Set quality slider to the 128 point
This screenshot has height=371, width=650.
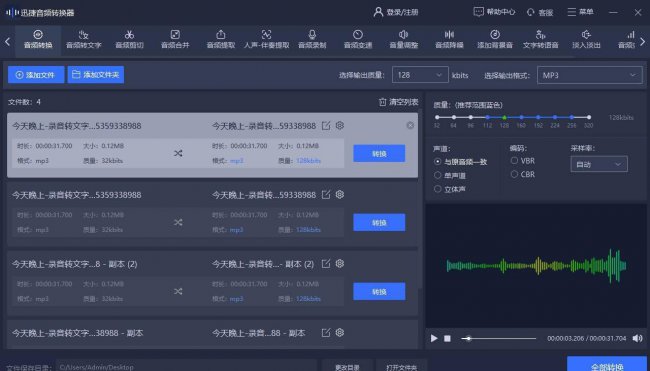[504, 117]
